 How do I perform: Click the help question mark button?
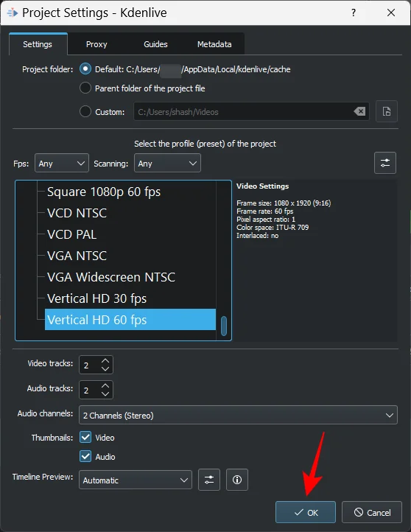click(354, 13)
